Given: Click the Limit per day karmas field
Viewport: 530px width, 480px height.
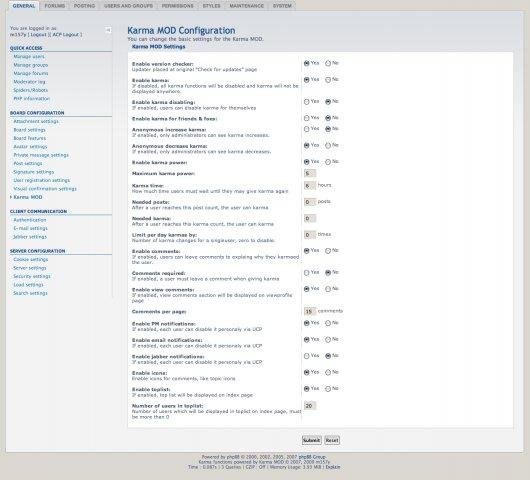Looking at the screenshot, I should (x=310, y=235).
